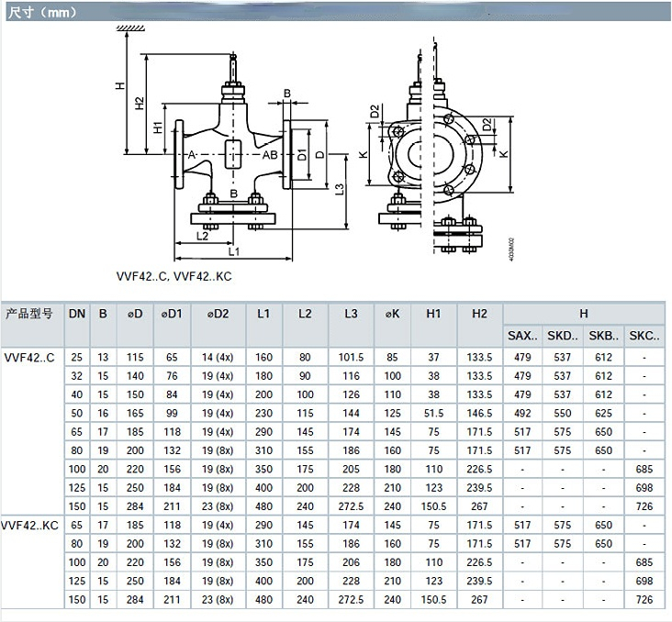Click the 51.5 value in the H1 column

[434, 414]
